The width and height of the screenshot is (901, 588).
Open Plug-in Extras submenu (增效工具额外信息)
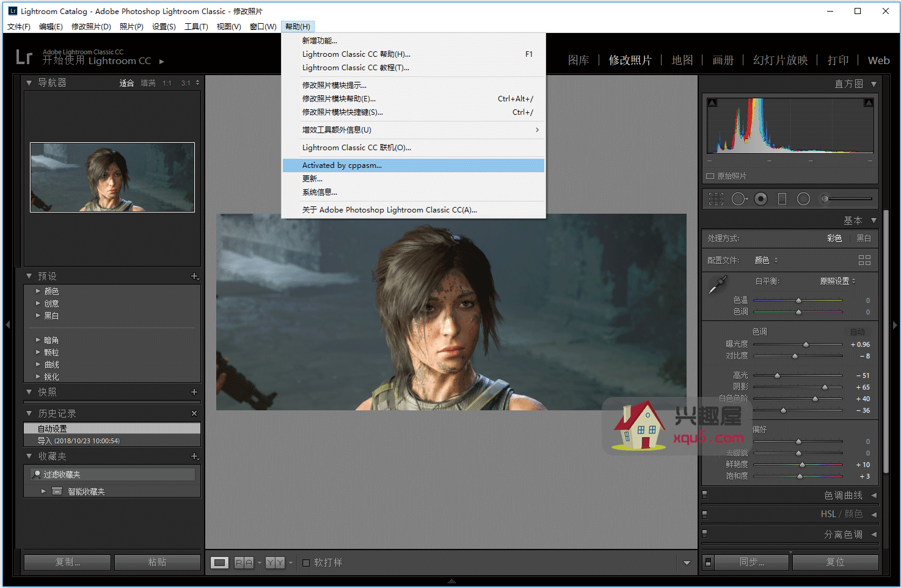414,129
